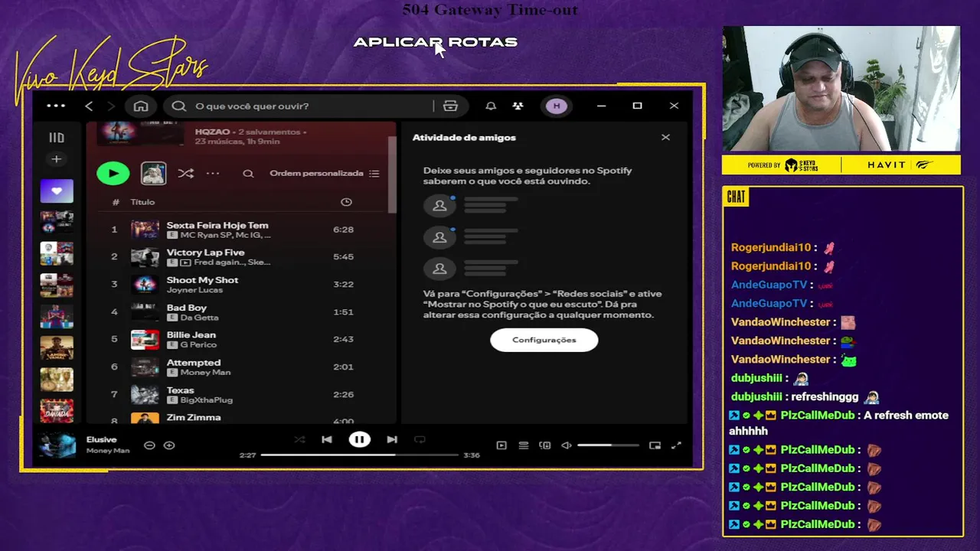Create new playlist with the plus icon
The height and width of the screenshot is (551, 980).
(57, 159)
